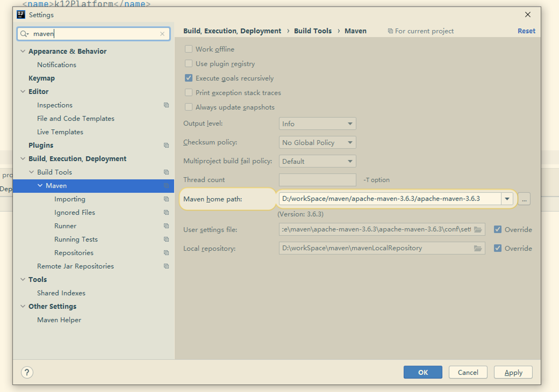Image resolution: width=559 pixels, height=392 pixels.
Task: Click the OK button
Action: (x=423, y=372)
